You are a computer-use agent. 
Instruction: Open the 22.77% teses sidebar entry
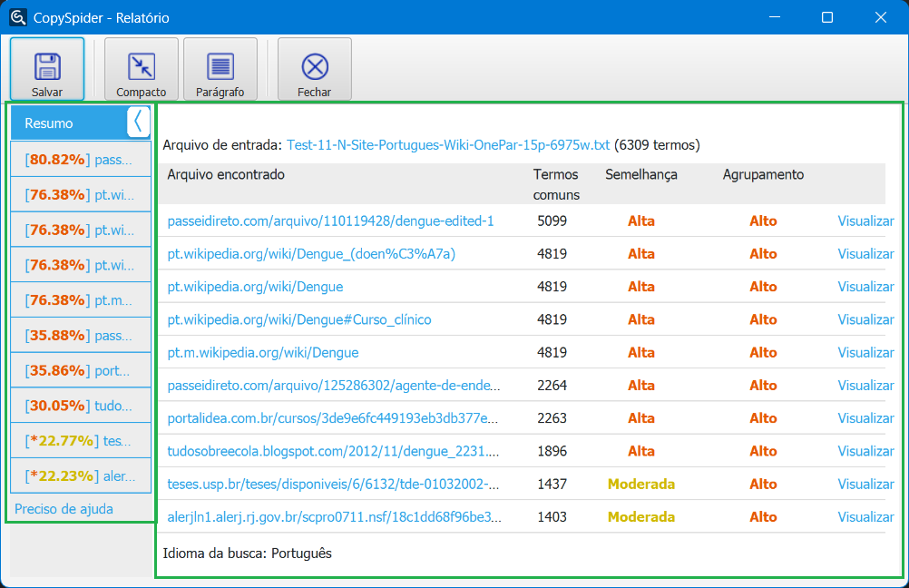pos(80,441)
